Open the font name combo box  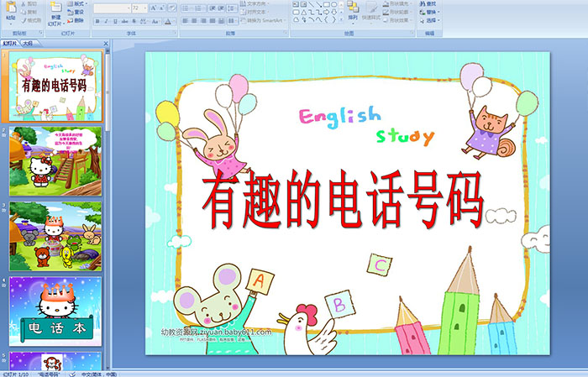[112, 8]
